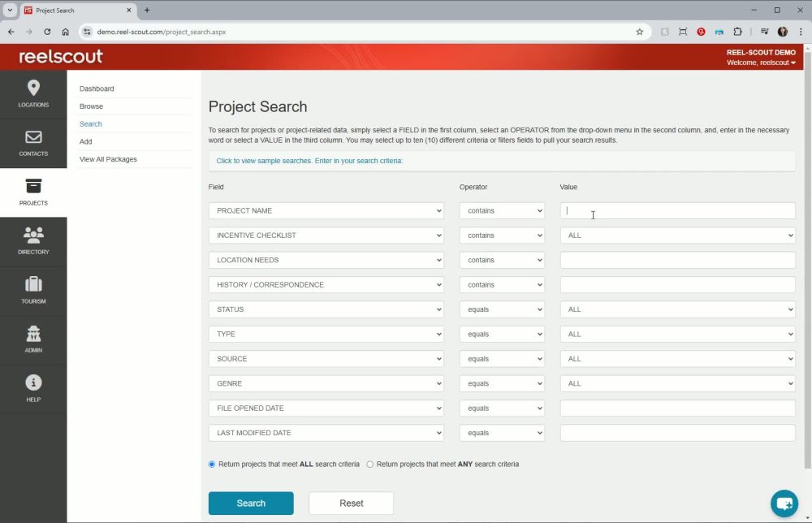Image resolution: width=812 pixels, height=523 pixels.
Task: Open the Admin icon in sidebar
Action: pos(33,334)
